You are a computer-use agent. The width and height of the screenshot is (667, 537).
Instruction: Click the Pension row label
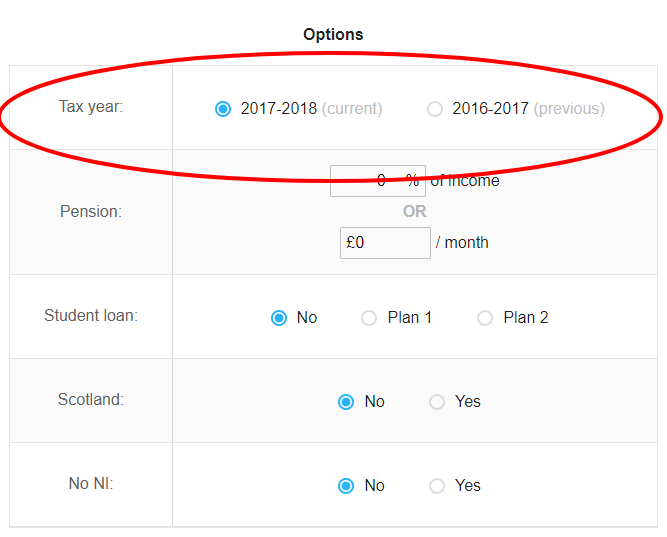pyautogui.click(x=91, y=211)
